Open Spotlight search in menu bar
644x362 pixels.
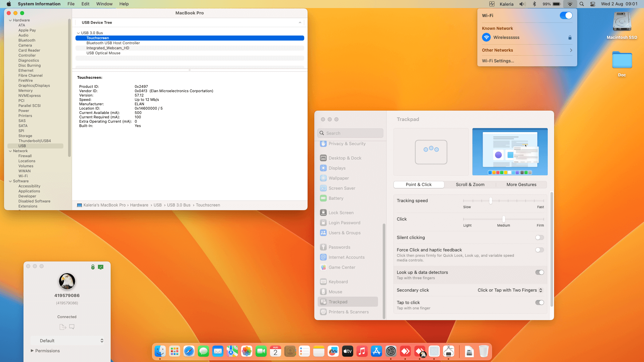582,4
